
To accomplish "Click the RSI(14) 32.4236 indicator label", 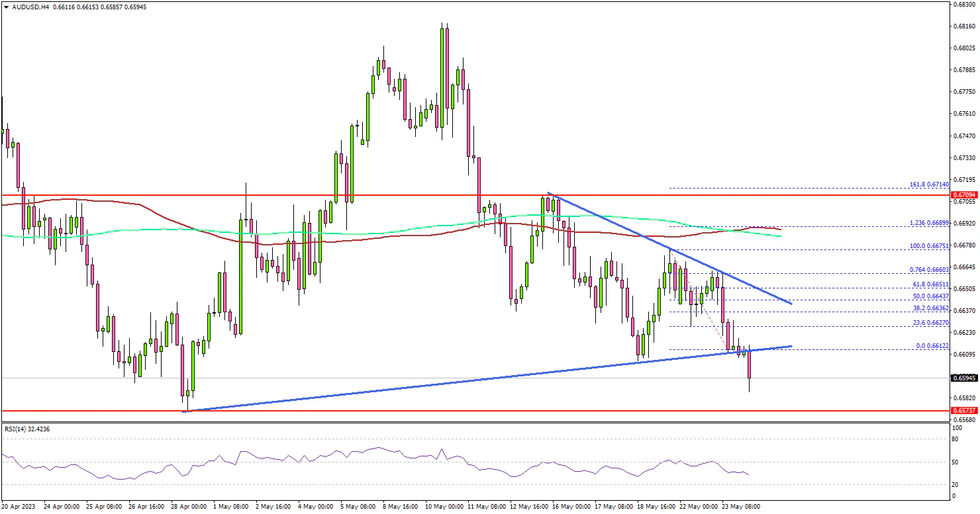I will (x=27, y=429).
